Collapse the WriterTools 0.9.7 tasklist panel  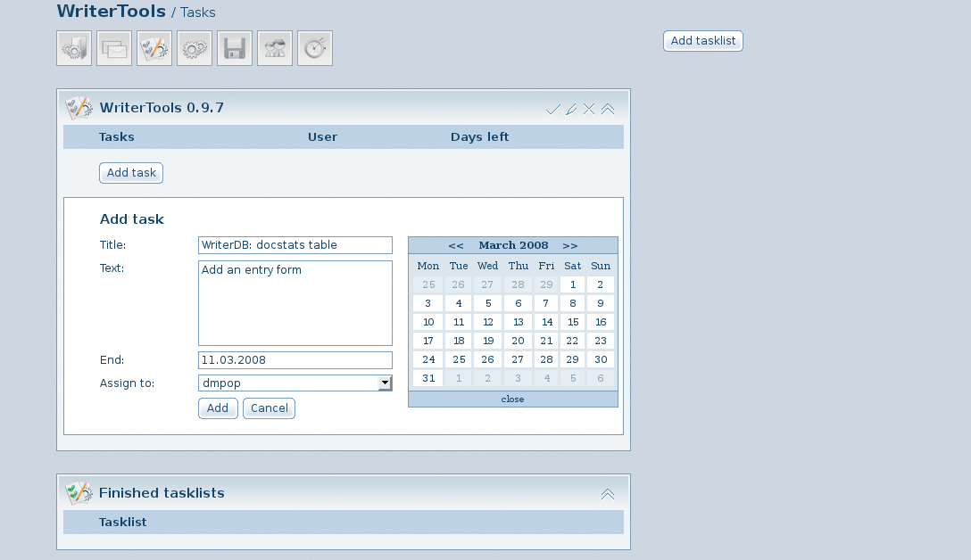coord(608,110)
